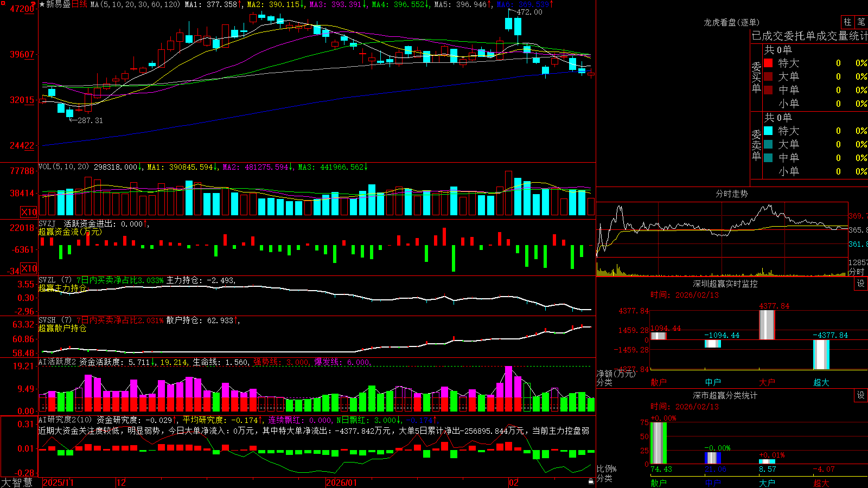Click the 47200 price axis label
This screenshot has height=488, width=868.
pyautogui.click(x=22, y=9)
